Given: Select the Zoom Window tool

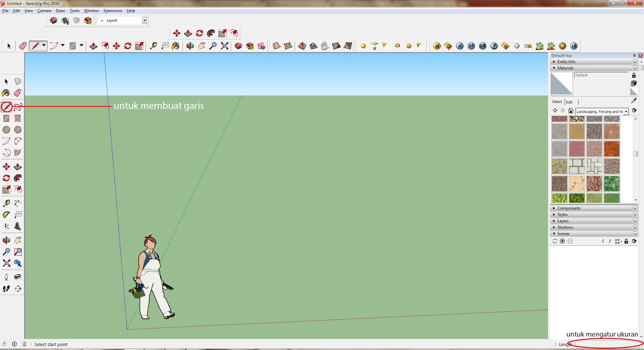Looking at the screenshot, I should (18, 252).
